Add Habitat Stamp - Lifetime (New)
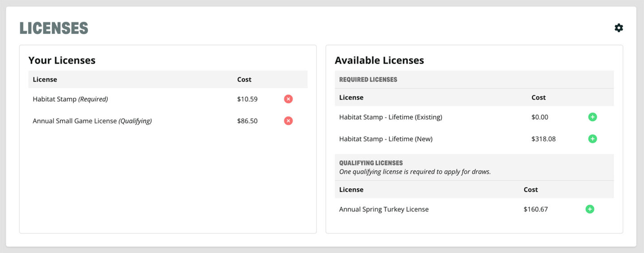This screenshot has width=644, height=253. [592, 139]
